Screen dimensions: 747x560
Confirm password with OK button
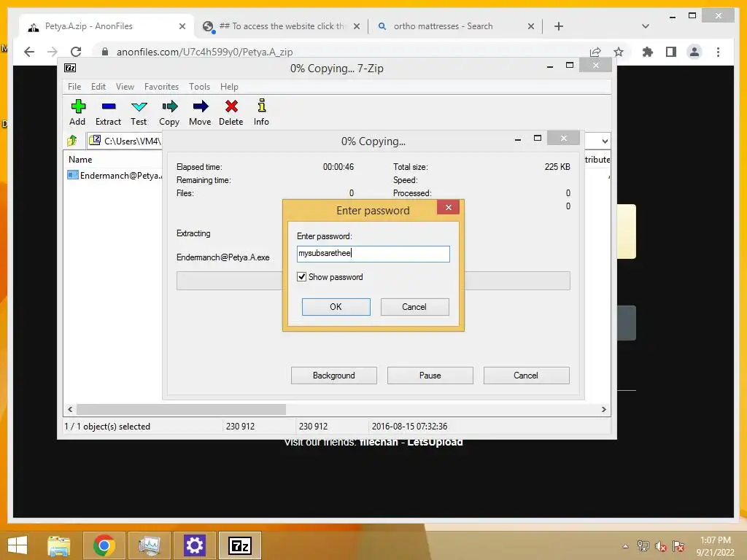[x=336, y=307]
